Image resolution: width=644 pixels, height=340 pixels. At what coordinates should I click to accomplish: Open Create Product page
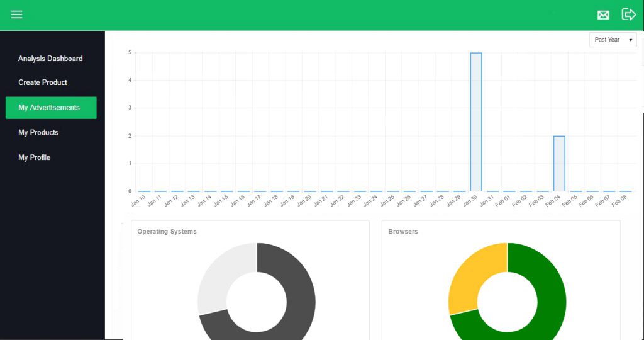[43, 82]
